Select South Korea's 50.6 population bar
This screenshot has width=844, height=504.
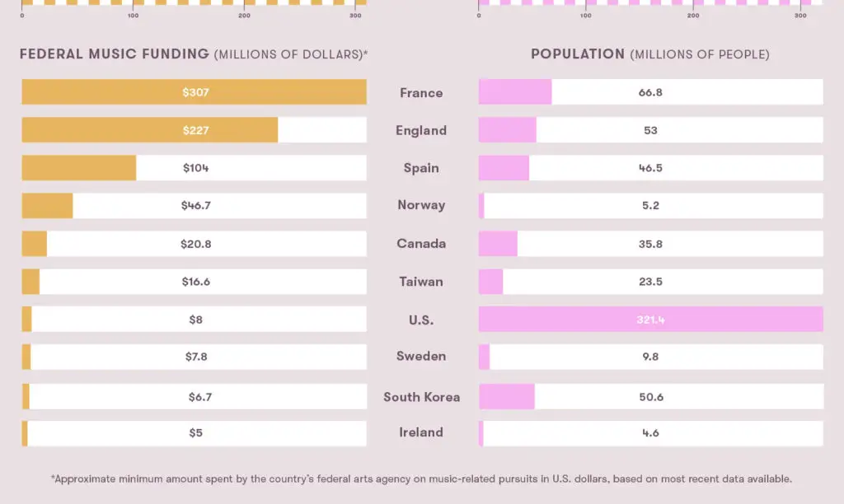tap(507, 396)
